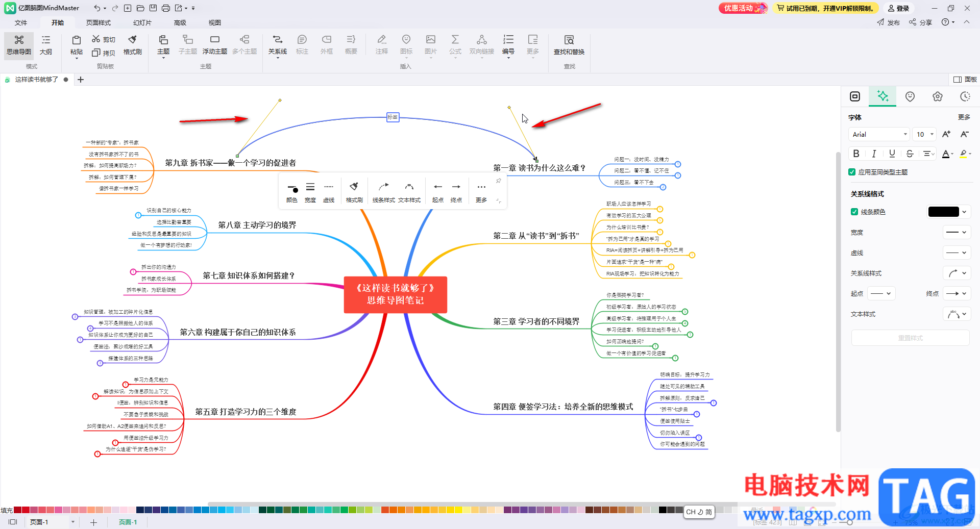Add a new document tab with plus

(81, 80)
